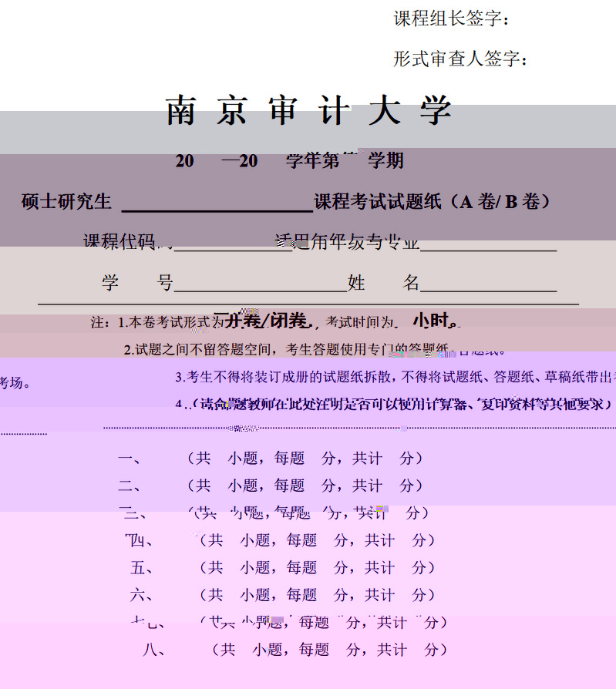
Task: Click the label 课程代码
Action: click(x=119, y=241)
